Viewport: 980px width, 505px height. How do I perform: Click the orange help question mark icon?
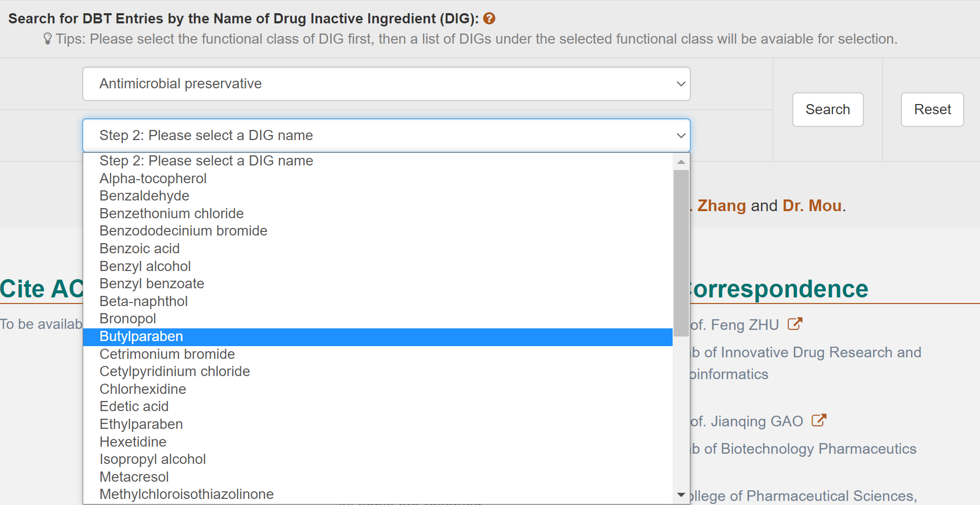pos(489,19)
